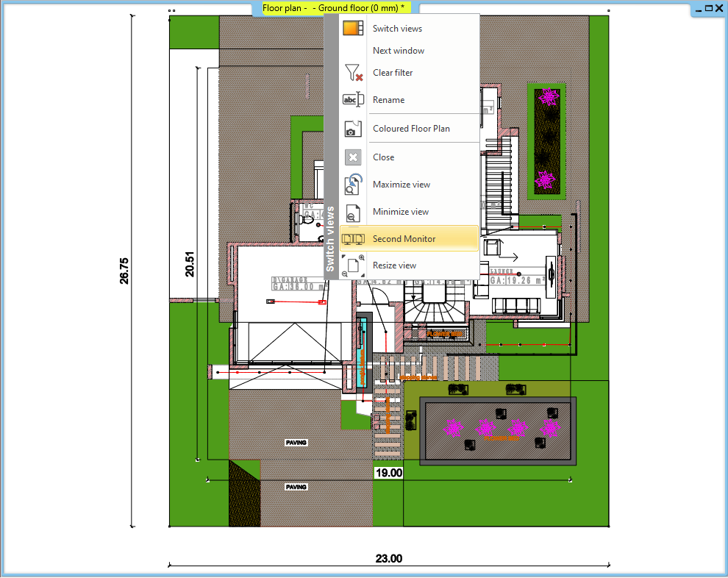This screenshot has width=728, height=578.
Task: Select the Clear filter funnel icon
Action: point(353,73)
